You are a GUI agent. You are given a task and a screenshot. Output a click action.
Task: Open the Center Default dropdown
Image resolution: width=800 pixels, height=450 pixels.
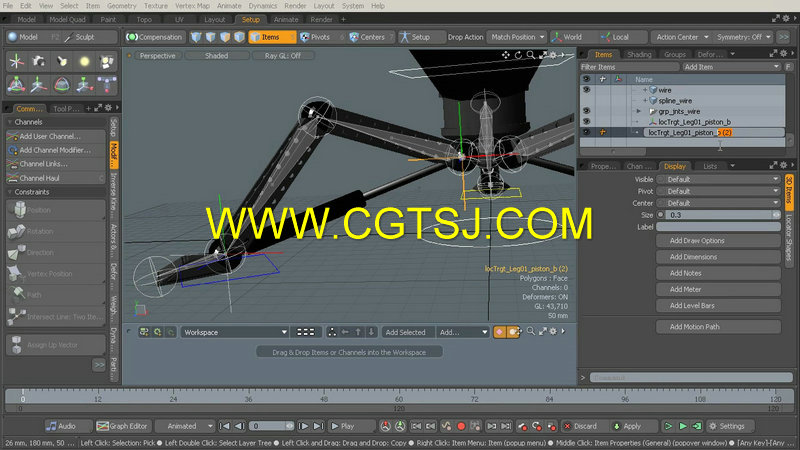click(718, 203)
